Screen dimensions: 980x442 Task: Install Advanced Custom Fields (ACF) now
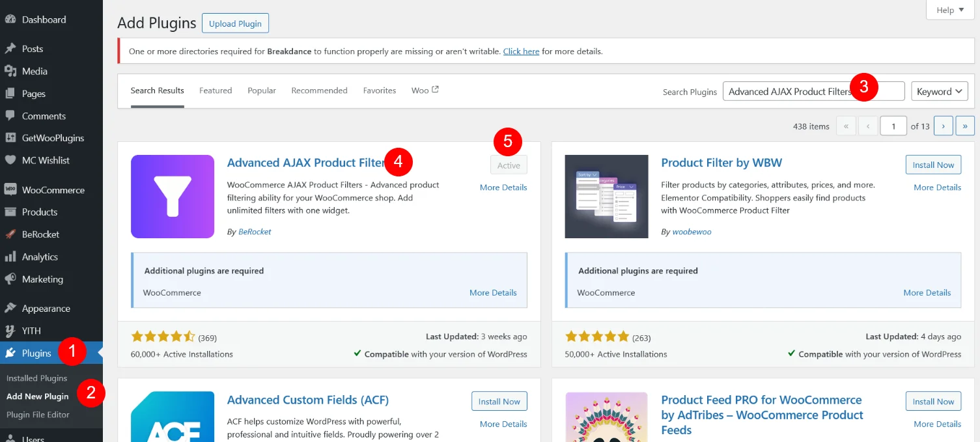tap(499, 402)
